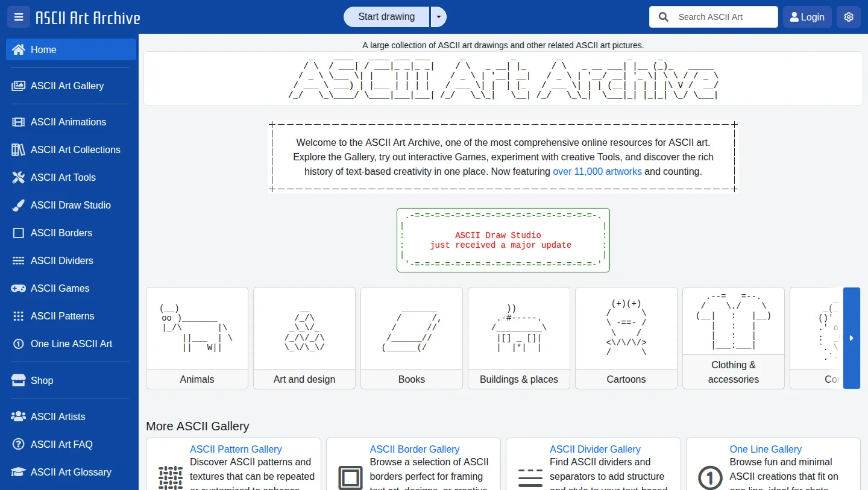Click the square frame icon of Border Gallery
Viewport: 868px width, 490px height.
[350, 477]
